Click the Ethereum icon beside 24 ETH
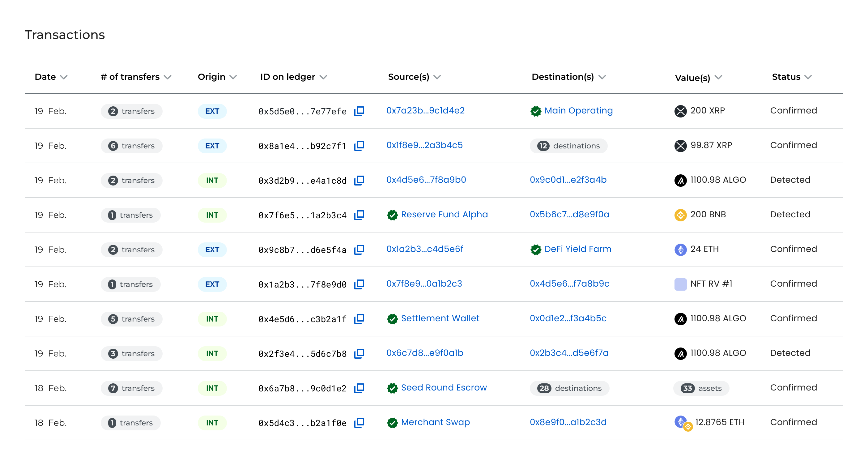Viewport: 868px width, 465px height. [680, 249]
